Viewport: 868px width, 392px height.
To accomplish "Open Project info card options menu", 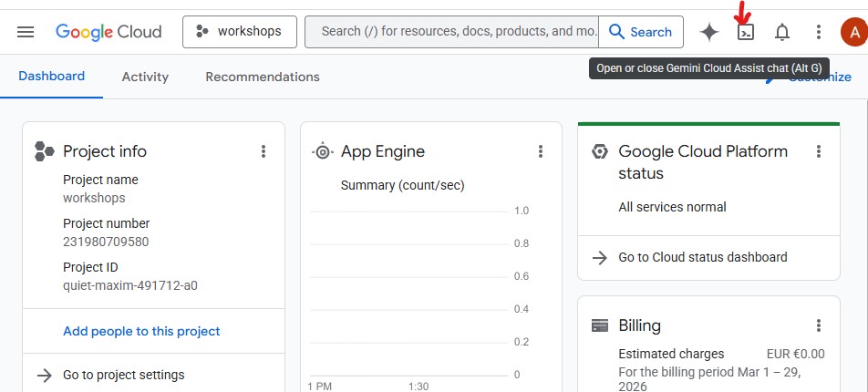I will pyautogui.click(x=263, y=151).
